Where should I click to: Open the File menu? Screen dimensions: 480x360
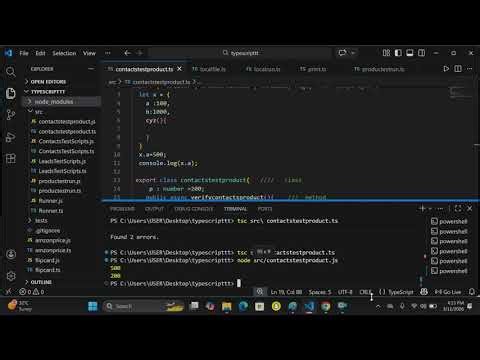pyautogui.click(x=24, y=53)
